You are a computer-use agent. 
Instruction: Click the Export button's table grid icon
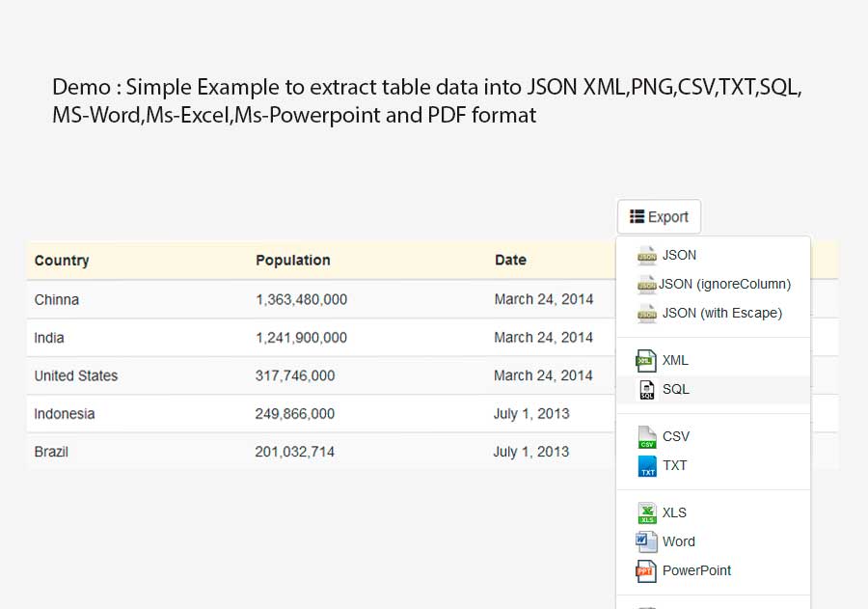(636, 216)
